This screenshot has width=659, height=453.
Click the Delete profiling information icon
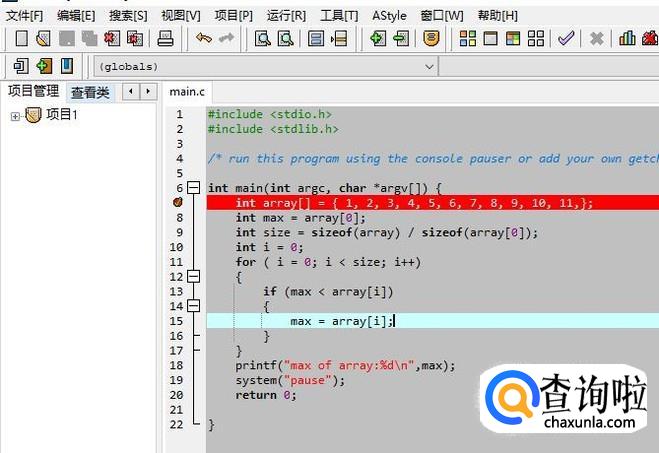click(650, 39)
